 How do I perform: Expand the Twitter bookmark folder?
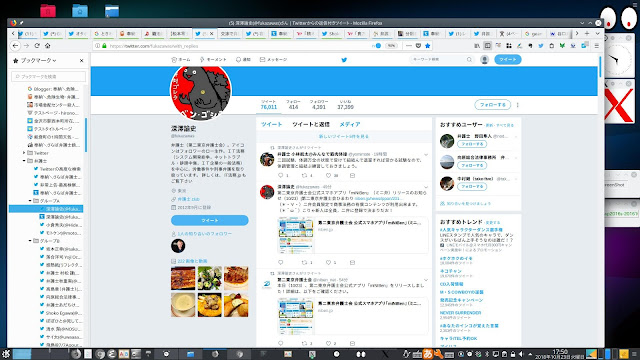24,153
